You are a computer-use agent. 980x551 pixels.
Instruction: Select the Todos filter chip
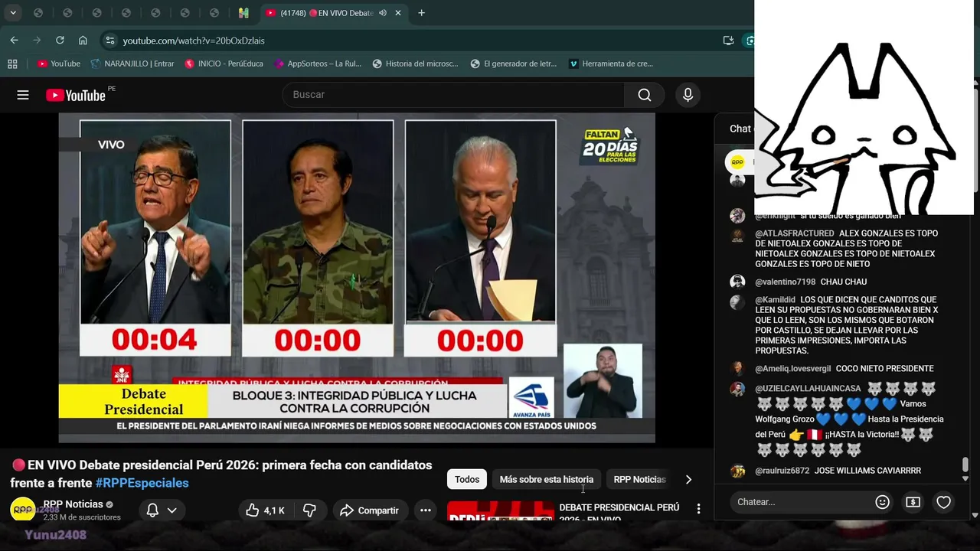[x=467, y=480]
